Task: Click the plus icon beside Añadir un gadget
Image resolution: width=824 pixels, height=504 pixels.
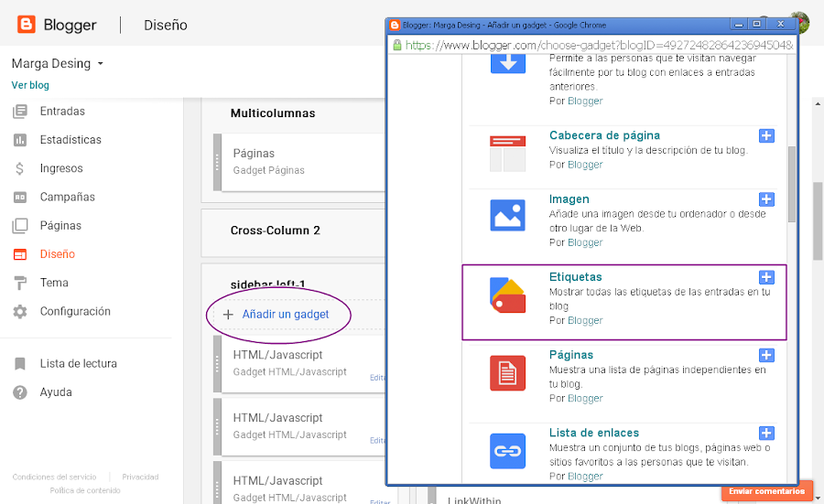Action: click(x=228, y=315)
